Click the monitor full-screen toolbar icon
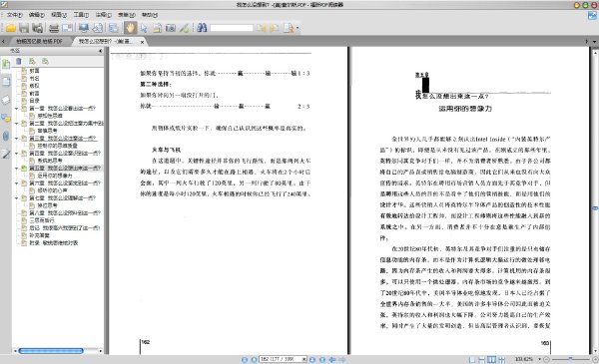 click(84, 28)
